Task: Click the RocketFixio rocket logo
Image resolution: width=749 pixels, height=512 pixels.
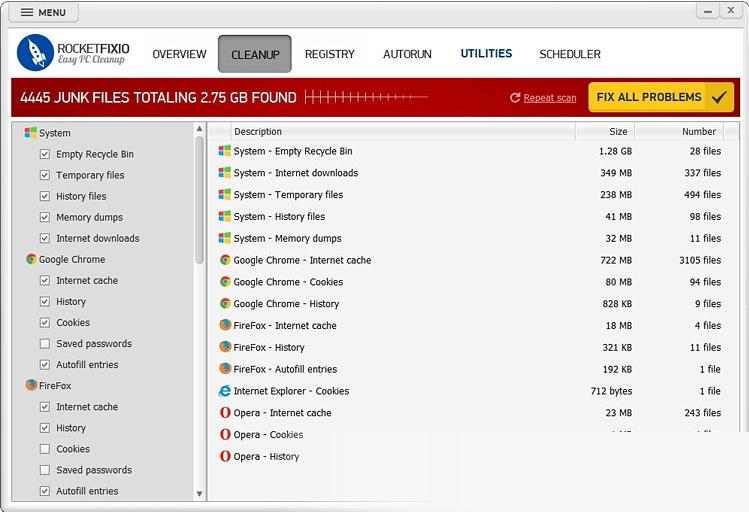Action: pyautogui.click(x=35, y=53)
